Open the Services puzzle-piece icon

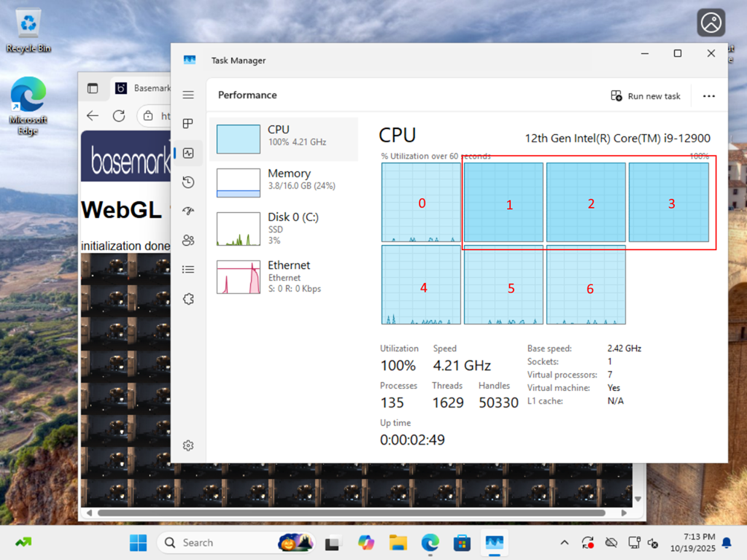(x=188, y=299)
